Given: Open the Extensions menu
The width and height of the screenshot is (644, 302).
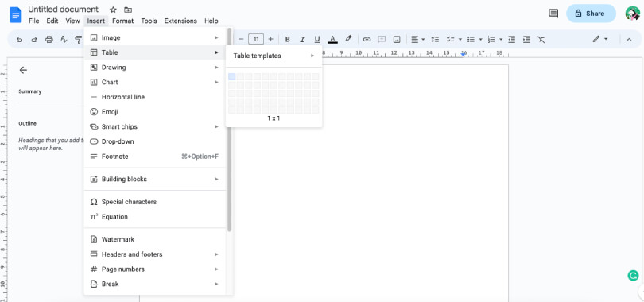Looking at the screenshot, I should point(180,21).
